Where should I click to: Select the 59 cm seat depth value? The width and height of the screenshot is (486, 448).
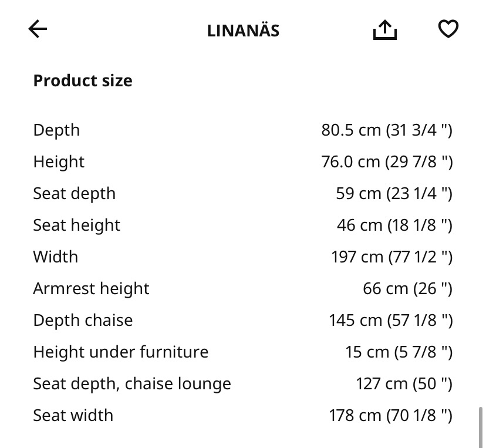(x=394, y=193)
